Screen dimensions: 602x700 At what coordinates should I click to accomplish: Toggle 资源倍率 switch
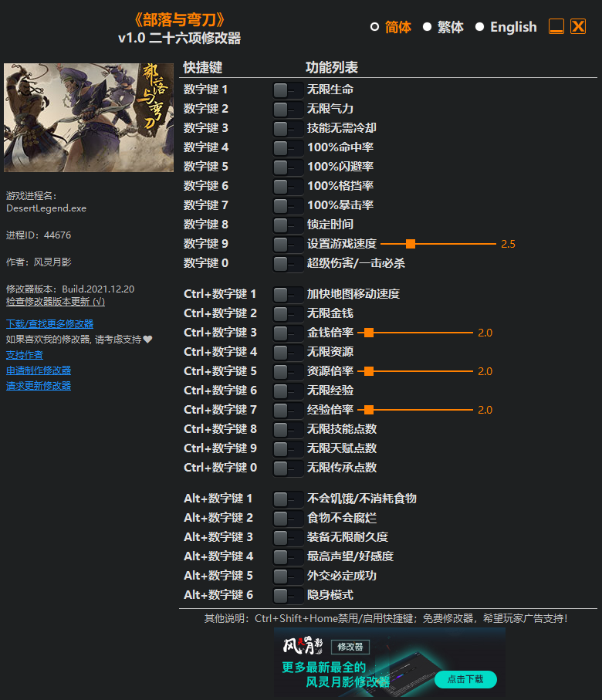(288, 372)
